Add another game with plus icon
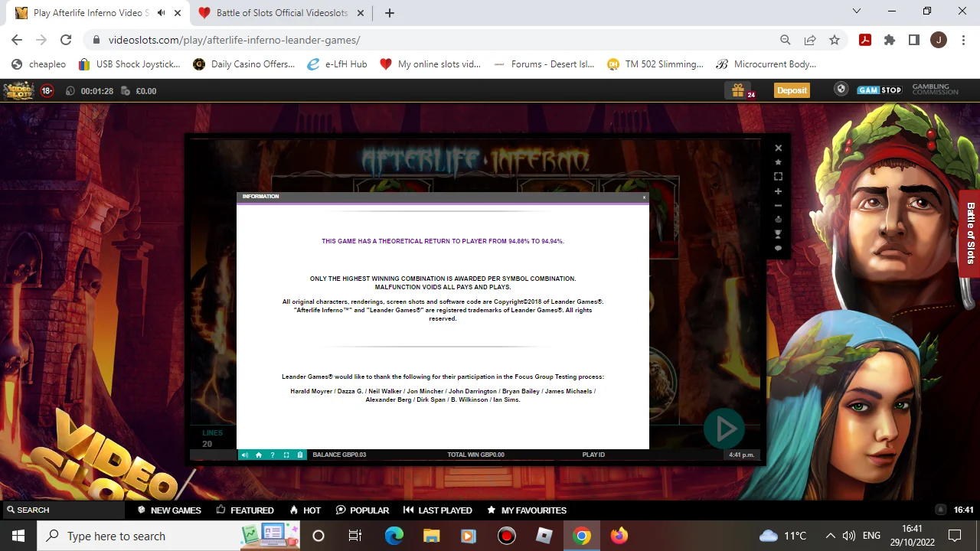Screen dimensions: 980x551 [779, 191]
